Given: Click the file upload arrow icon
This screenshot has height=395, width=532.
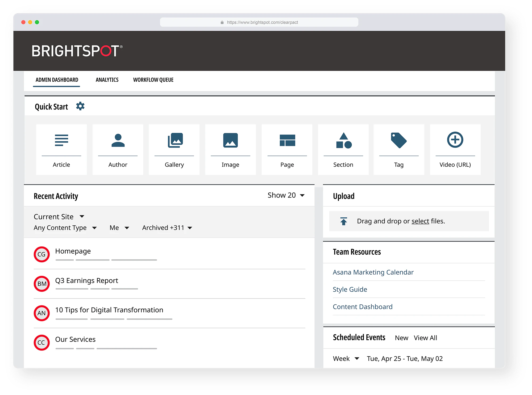Looking at the screenshot, I should (x=344, y=221).
